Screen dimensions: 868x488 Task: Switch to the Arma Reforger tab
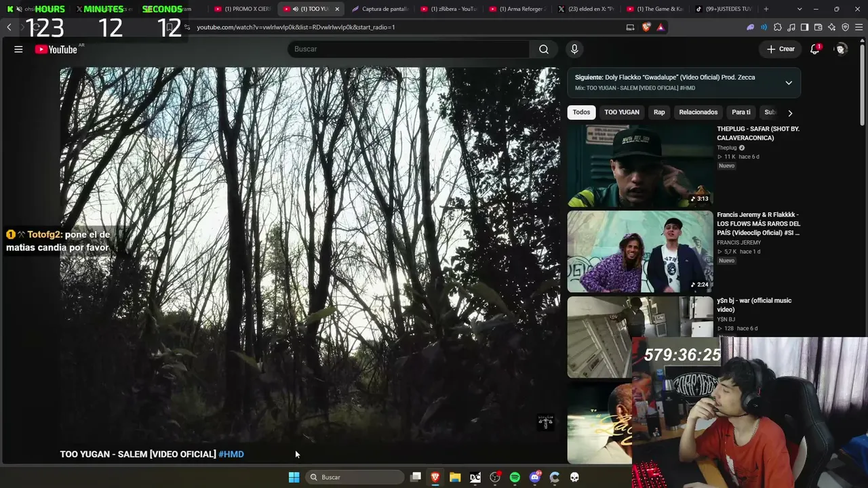coord(517,9)
